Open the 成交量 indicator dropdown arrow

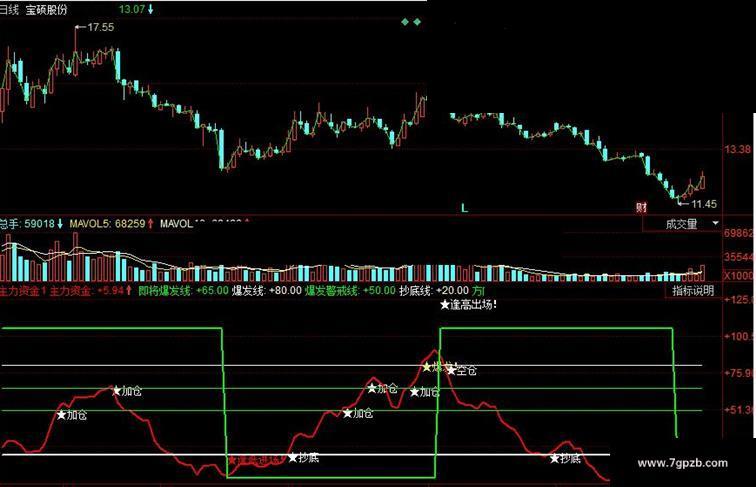(x=716, y=223)
